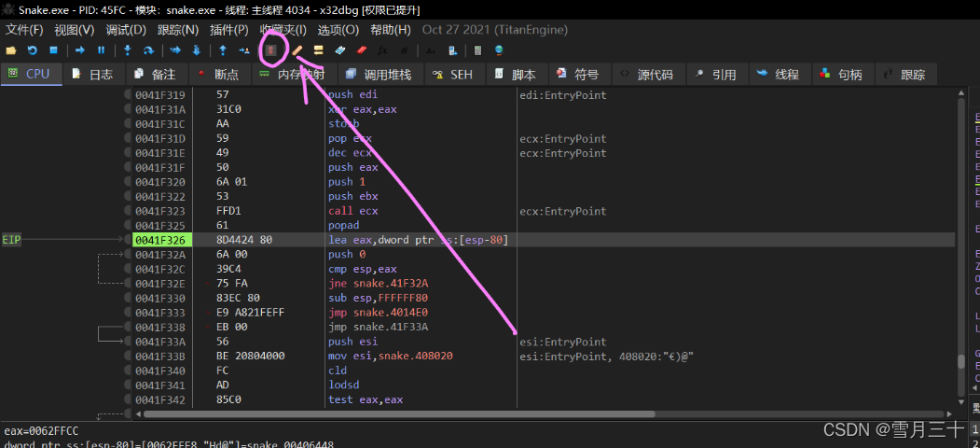
Task: Switch to the CPU tab
Action: pos(30,75)
